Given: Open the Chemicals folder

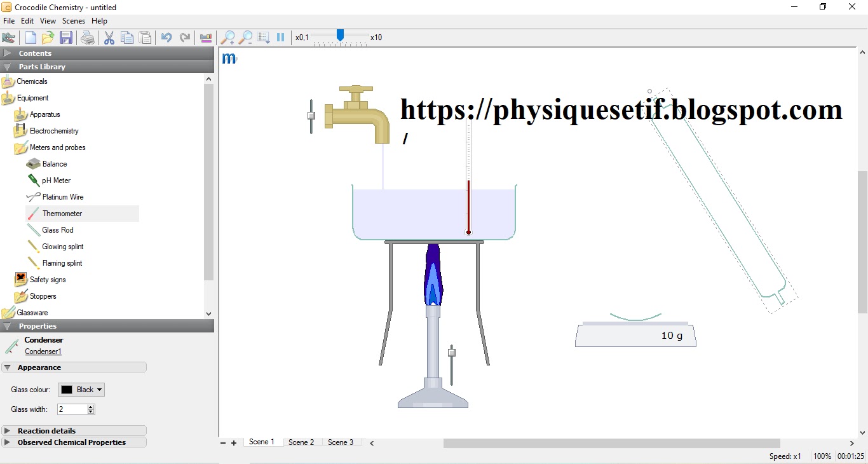Looking at the screenshot, I should click(25, 81).
